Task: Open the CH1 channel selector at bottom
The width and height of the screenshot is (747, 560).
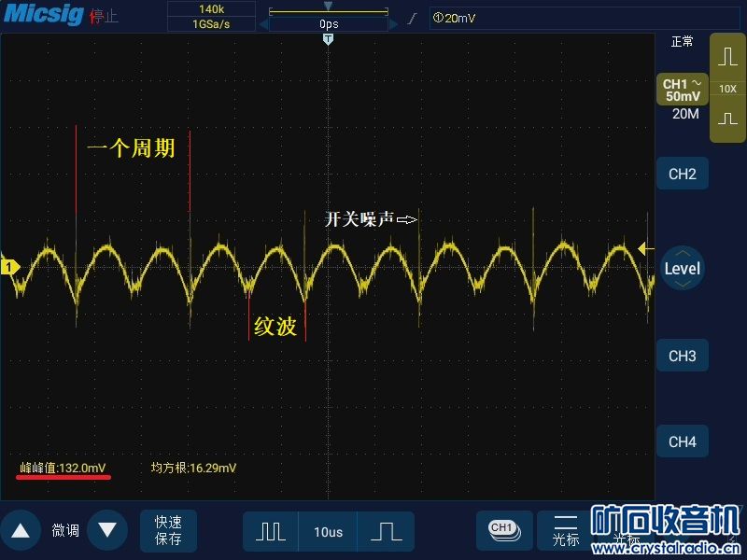Action: point(504,530)
